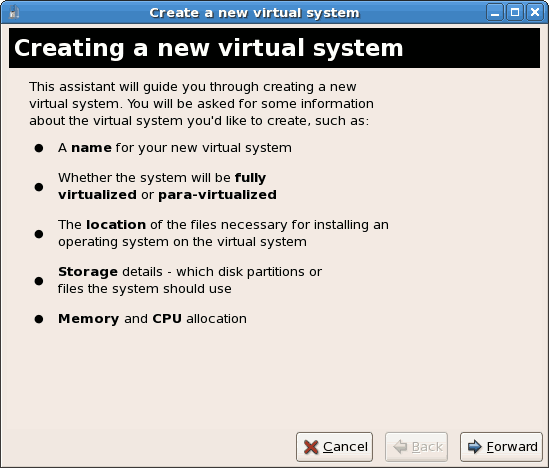Click the bold word 'location' in third bullet
Viewport: 549px width, 468px height.
point(116,225)
